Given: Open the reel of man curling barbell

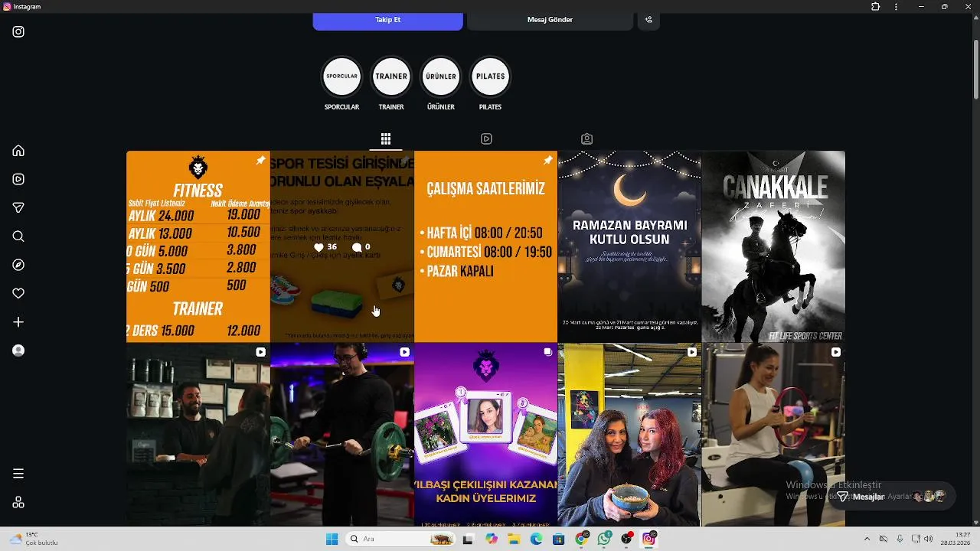Looking at the screenshot, I should (x=342, y=435).
